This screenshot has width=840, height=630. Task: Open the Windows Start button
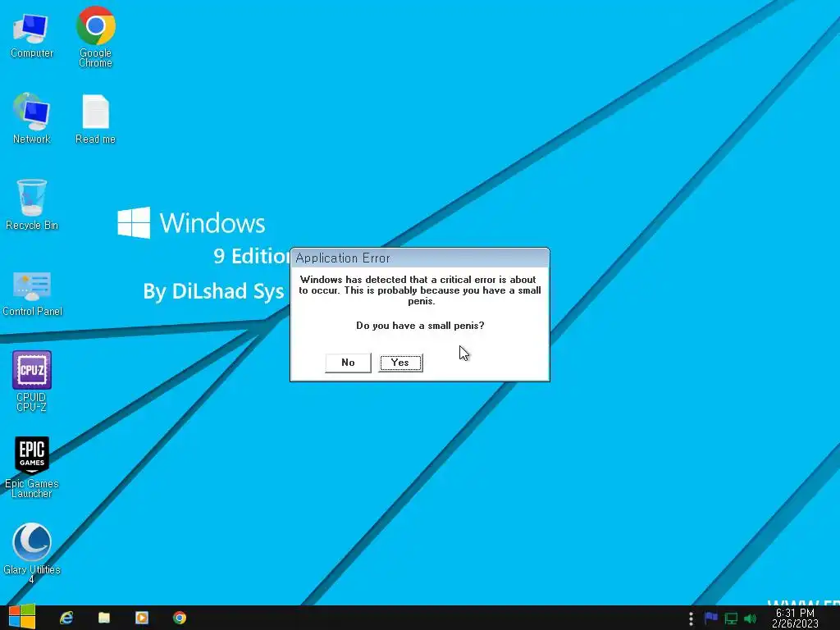(22, 618)
